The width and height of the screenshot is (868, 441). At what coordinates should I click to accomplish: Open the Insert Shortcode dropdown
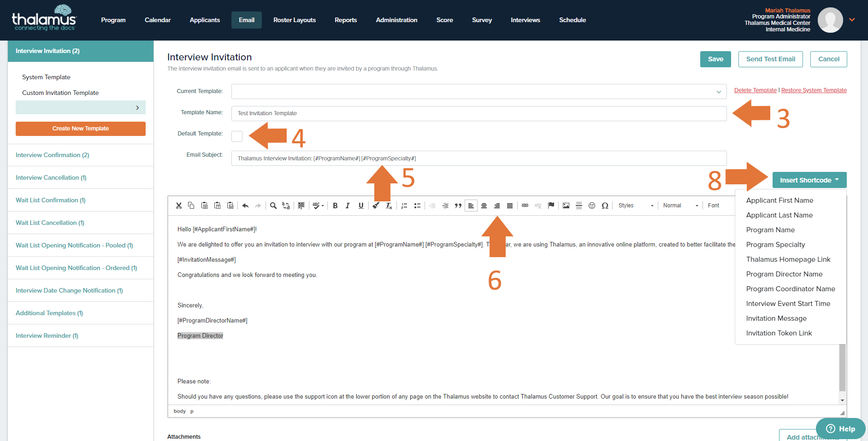[x=809, y=180]
